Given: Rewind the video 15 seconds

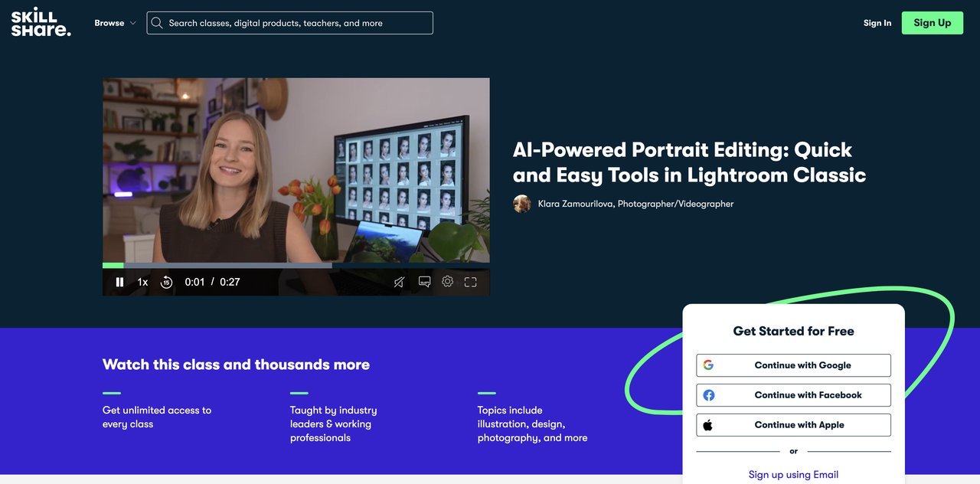Looking at the screenshot, I should (166, 282).
